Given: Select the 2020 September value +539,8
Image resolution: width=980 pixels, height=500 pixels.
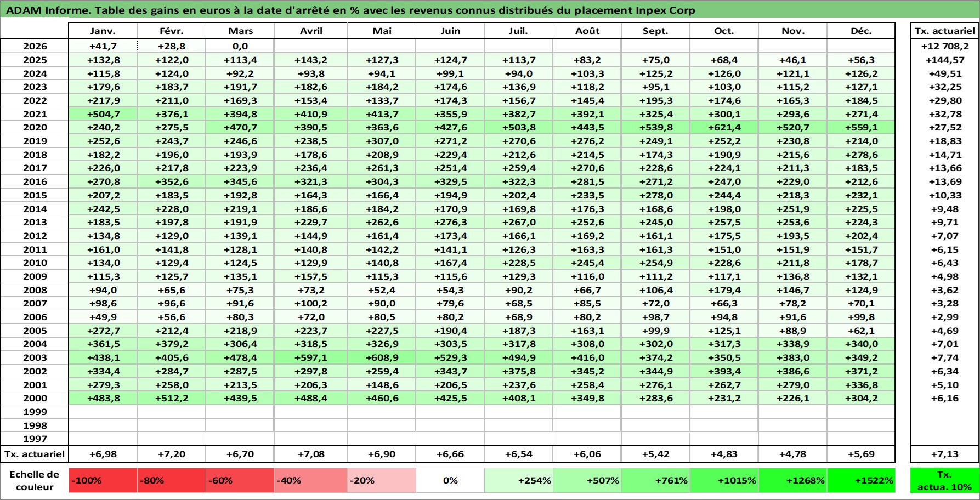Looking at the screenshot, I should [656, 127].
